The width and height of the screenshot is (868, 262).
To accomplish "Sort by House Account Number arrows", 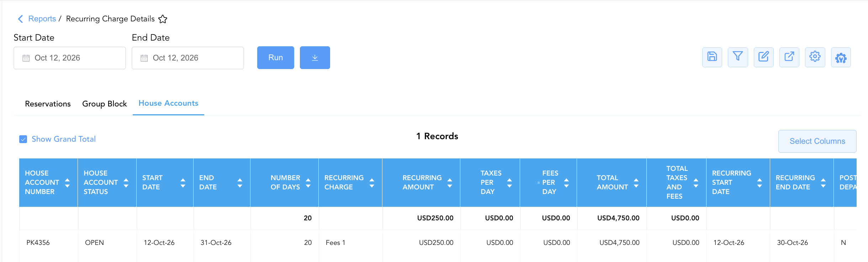I will click(x=67, y=183).
